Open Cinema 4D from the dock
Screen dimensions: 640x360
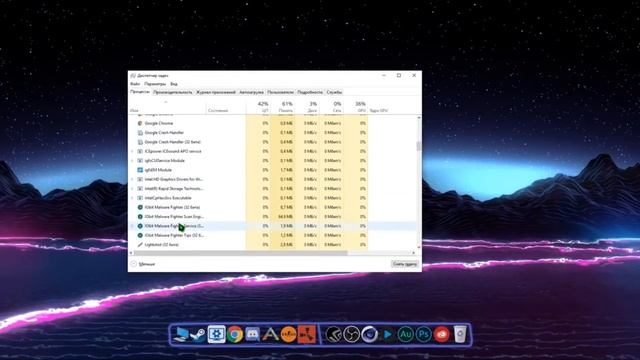point(370,334)
